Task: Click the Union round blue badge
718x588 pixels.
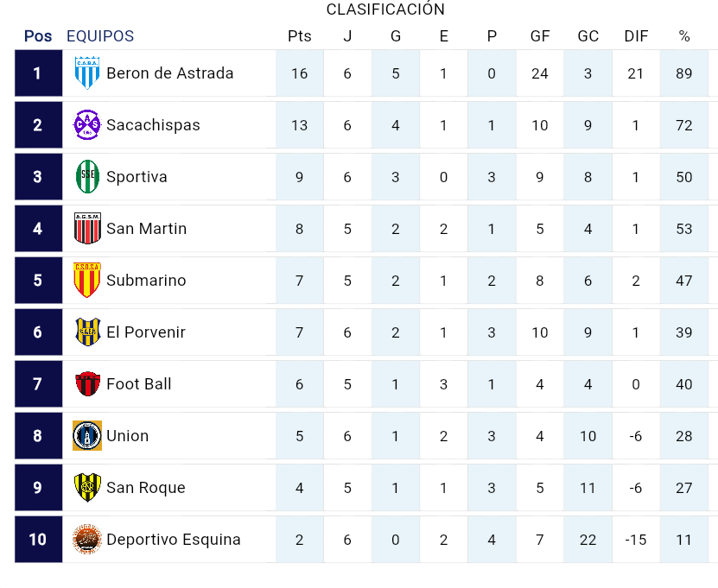Action: [87, 435]
